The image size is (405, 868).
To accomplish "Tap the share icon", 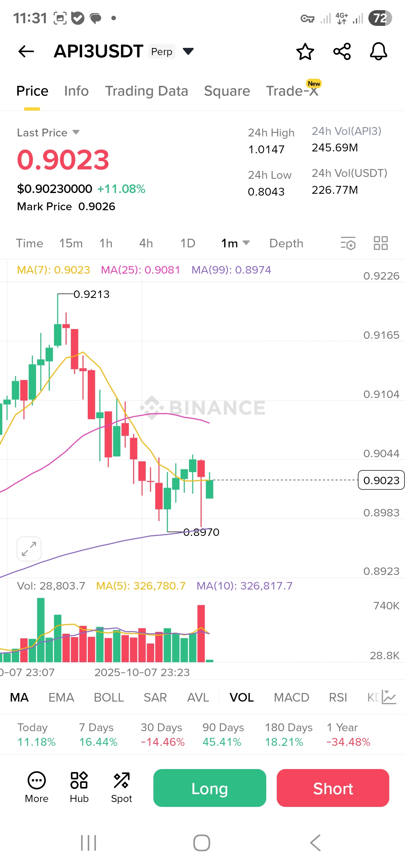I will click(342, 51).
